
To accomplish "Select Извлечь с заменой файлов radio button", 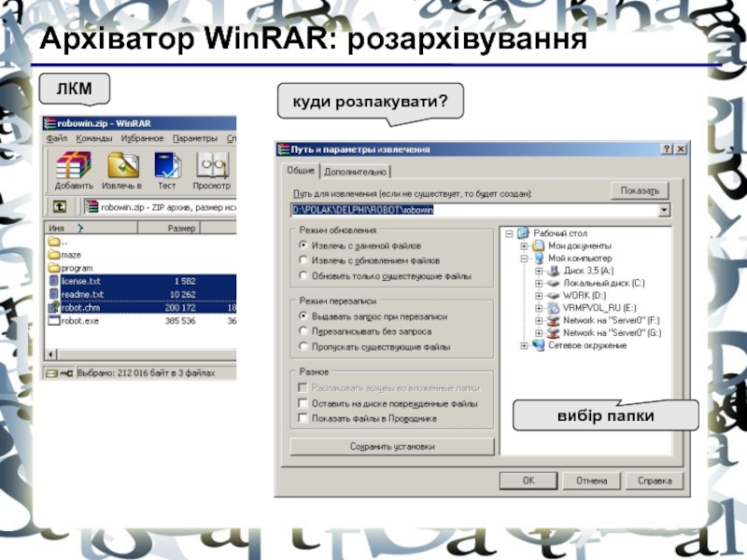I will point(303,245).
